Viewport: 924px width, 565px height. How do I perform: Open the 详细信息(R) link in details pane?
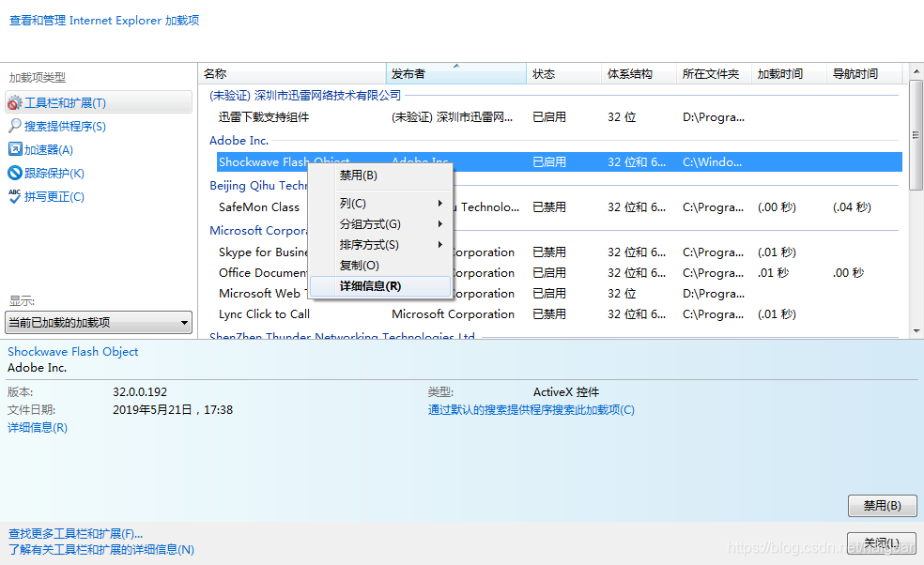pos(38,428)
